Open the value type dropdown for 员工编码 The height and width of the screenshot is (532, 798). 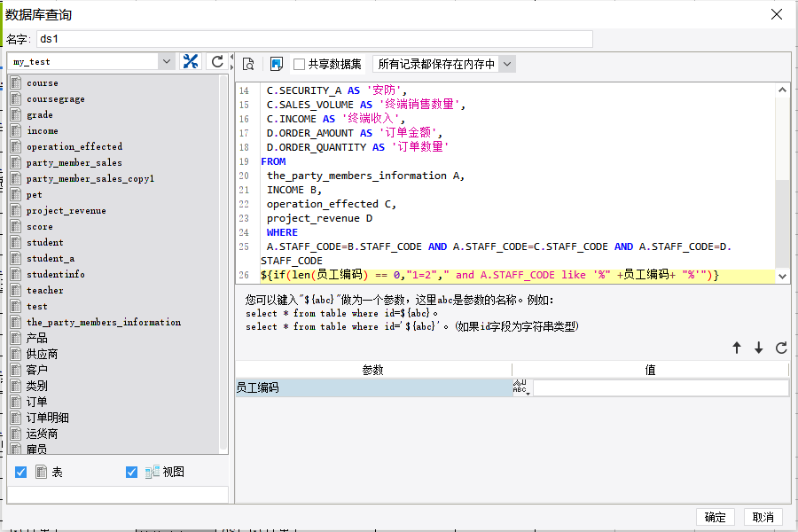pos(520,387)
